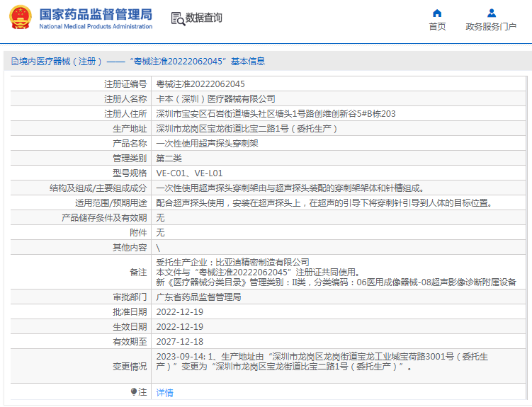Select product name 一次性使用超声探头穿刺架
The height and width of the screenshot is (407, 532).
click(207, 144)
